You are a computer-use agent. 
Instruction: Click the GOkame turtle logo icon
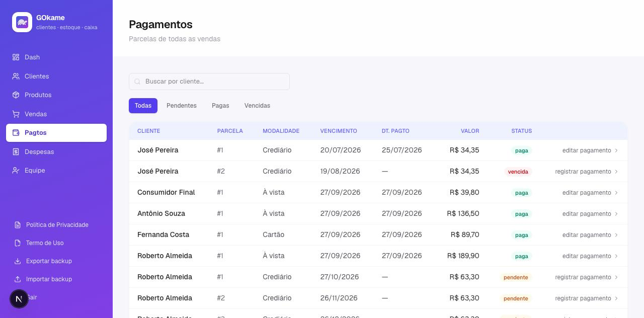click(22, 22)
